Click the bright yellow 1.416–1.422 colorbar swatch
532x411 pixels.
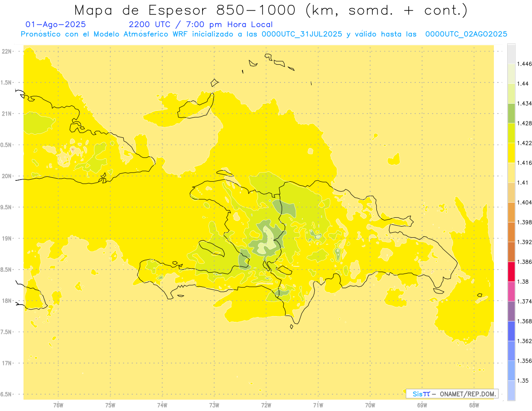coord(511,153)
